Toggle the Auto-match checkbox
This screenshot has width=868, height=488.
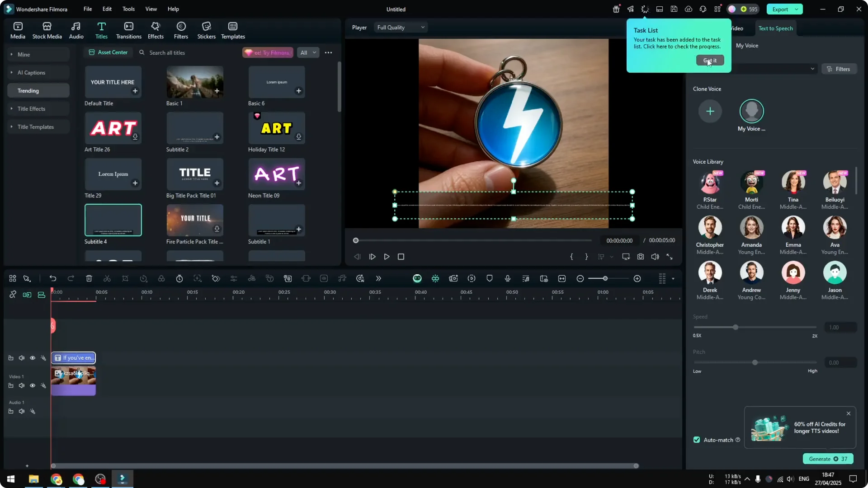coord(696,439)
